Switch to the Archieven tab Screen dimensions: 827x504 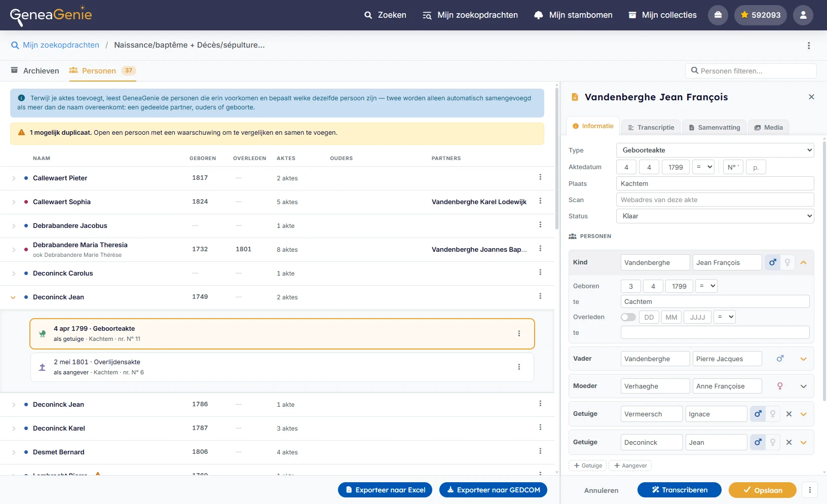[x=35, y=70]
